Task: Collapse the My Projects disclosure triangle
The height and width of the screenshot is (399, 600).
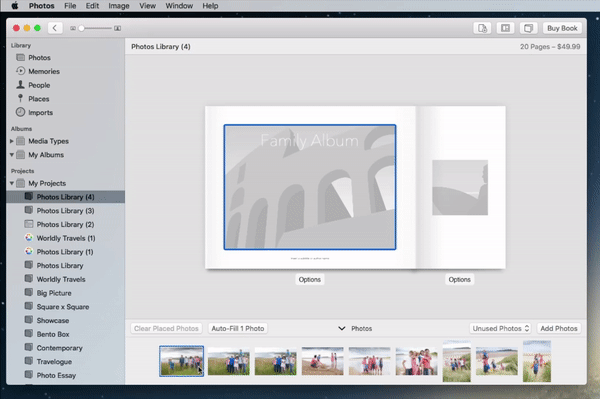Action: tap(11, 183)
